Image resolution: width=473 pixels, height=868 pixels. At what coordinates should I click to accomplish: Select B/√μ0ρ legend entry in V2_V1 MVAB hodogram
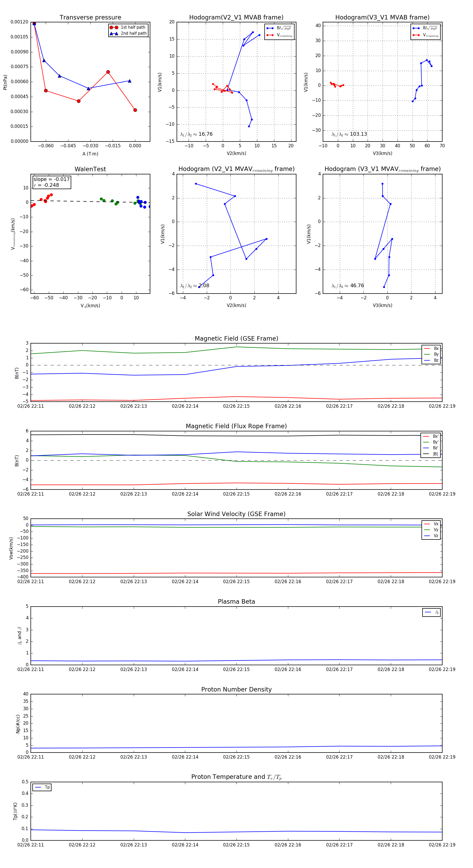pyautogui.click(x=279, y=28)
